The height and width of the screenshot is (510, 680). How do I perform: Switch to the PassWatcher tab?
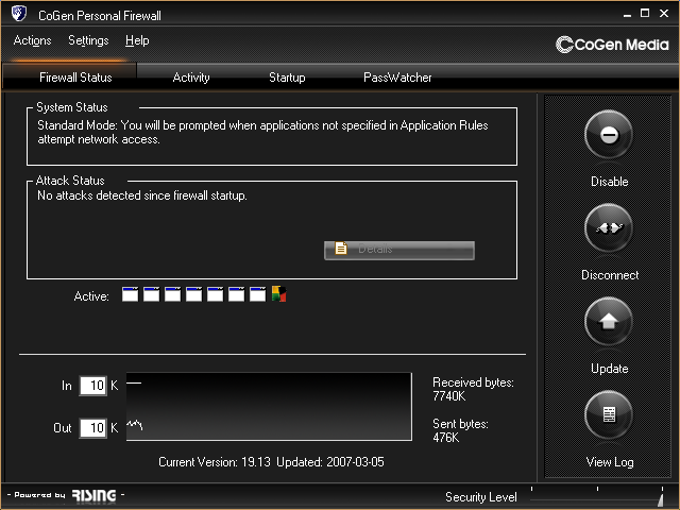coord(397,77)
